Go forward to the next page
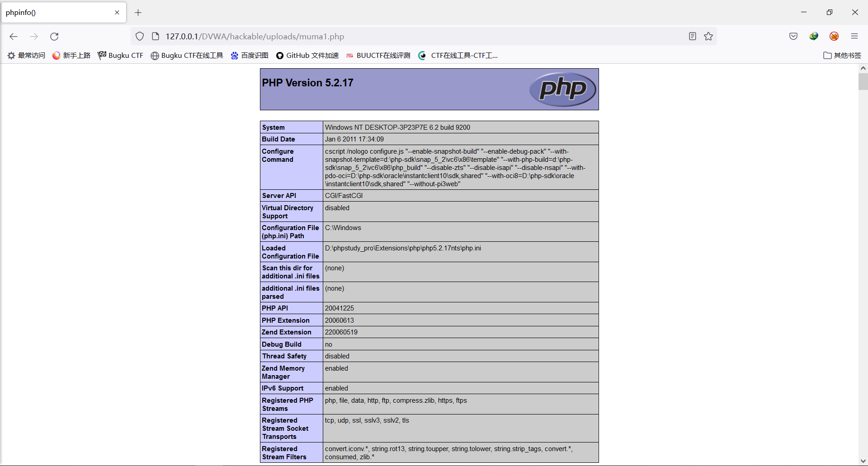The image size is (868, 466). point(34,37)
